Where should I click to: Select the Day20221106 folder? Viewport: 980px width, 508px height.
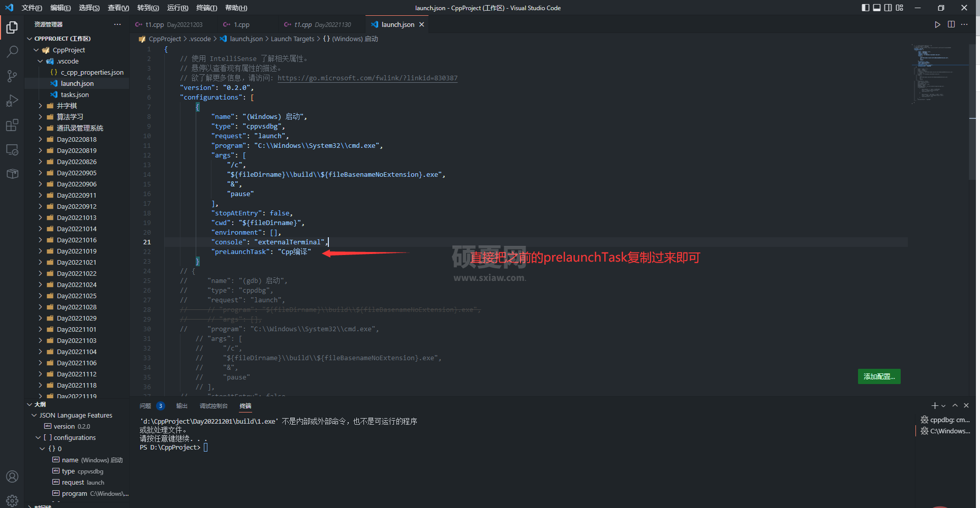[77, 363]
